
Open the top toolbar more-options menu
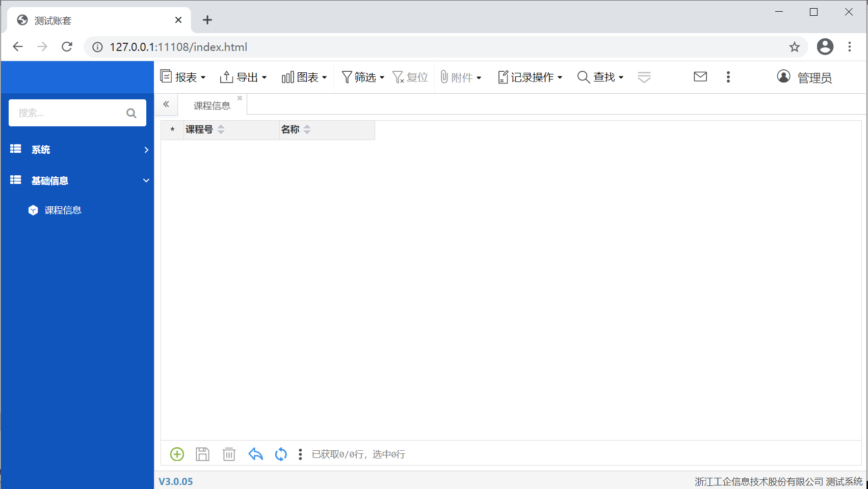[x=728, y=77]
